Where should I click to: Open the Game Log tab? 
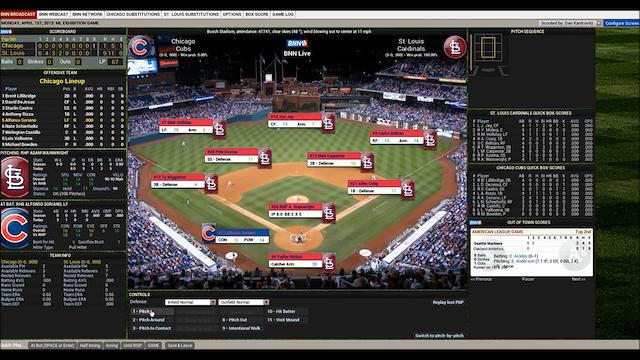[283, 14]
